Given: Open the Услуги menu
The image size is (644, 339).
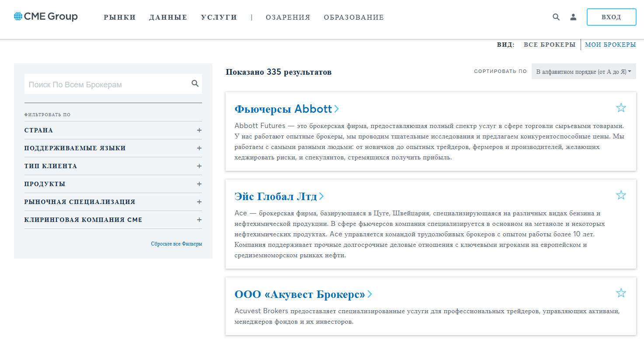Looking at the screenshot, I should tap(219, 17).
